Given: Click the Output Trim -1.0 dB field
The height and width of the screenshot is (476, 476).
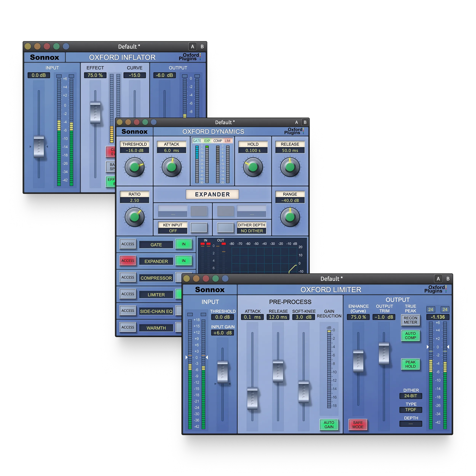Looking at the screenshot, I should [x=384, y=317].
